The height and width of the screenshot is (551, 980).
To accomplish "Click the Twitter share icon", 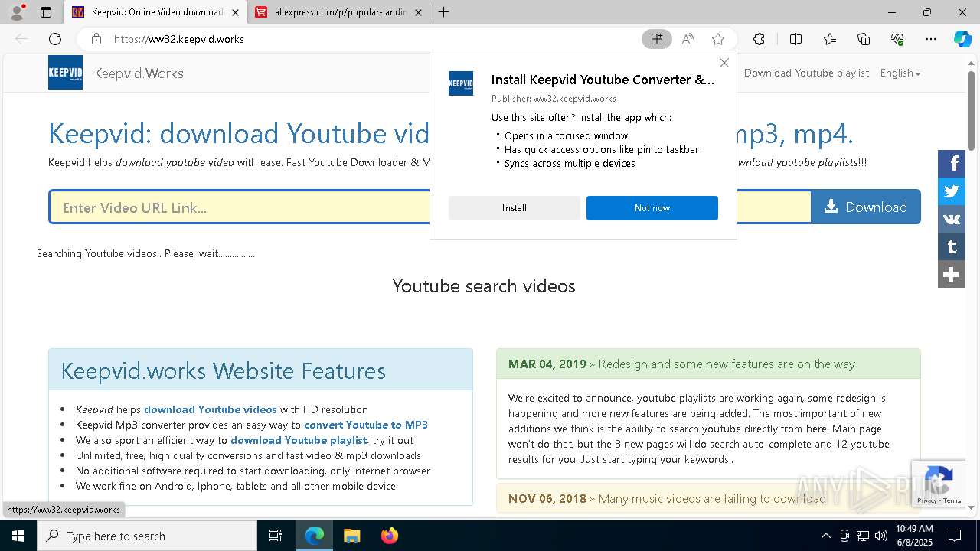I will 952,191.
